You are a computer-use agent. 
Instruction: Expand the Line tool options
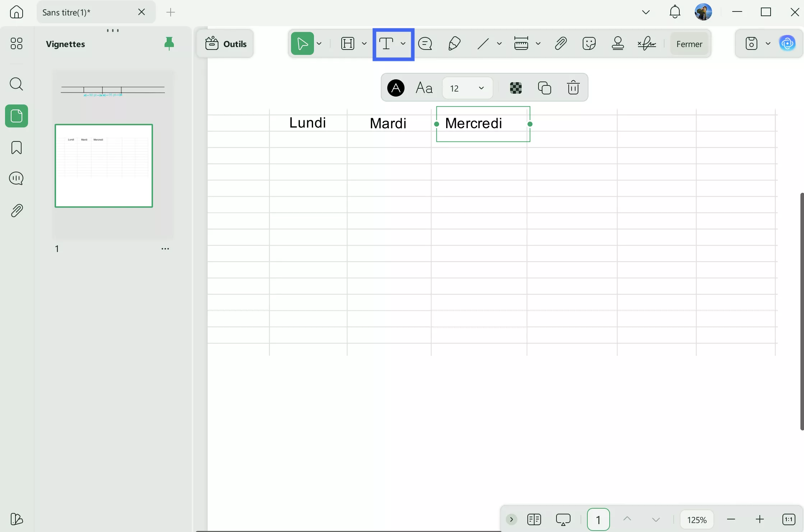(500, 43)
